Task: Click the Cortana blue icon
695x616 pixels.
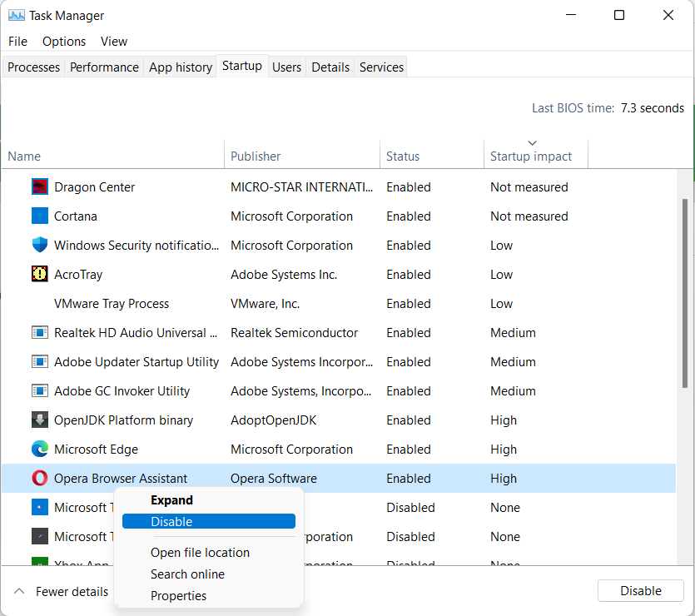Action: click(40, 216)
